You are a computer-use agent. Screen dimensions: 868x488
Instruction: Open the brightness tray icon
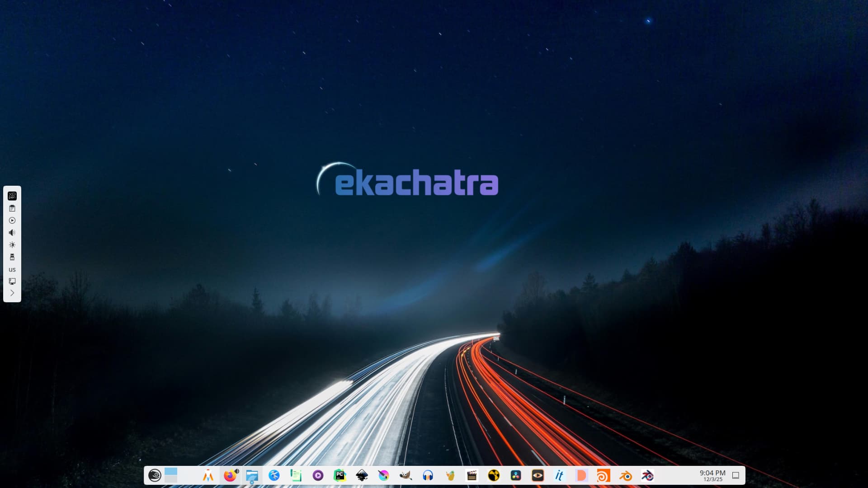tap(12, 245)
